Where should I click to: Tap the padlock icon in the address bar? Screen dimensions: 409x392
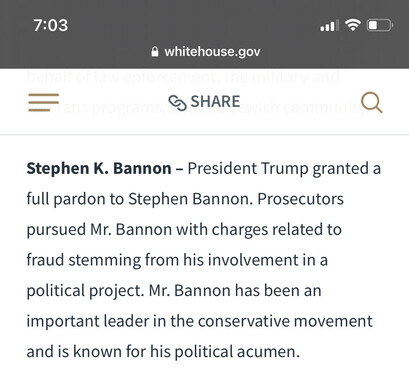(155, 52)
